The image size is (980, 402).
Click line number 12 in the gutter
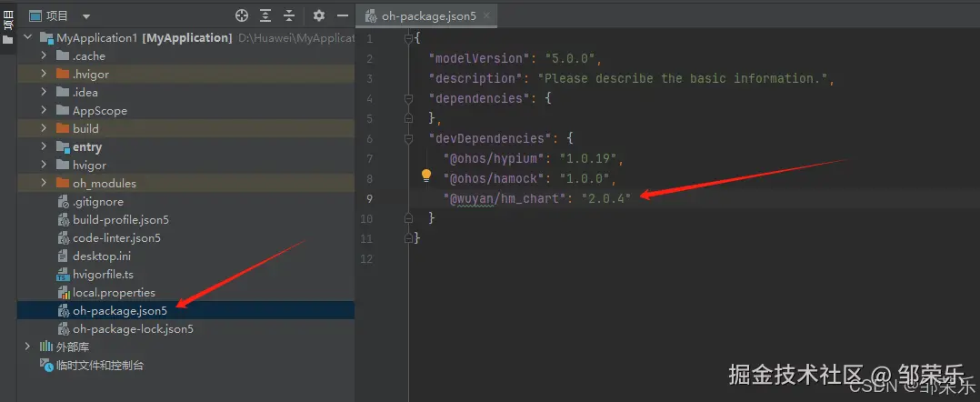(x=367, y=258)
